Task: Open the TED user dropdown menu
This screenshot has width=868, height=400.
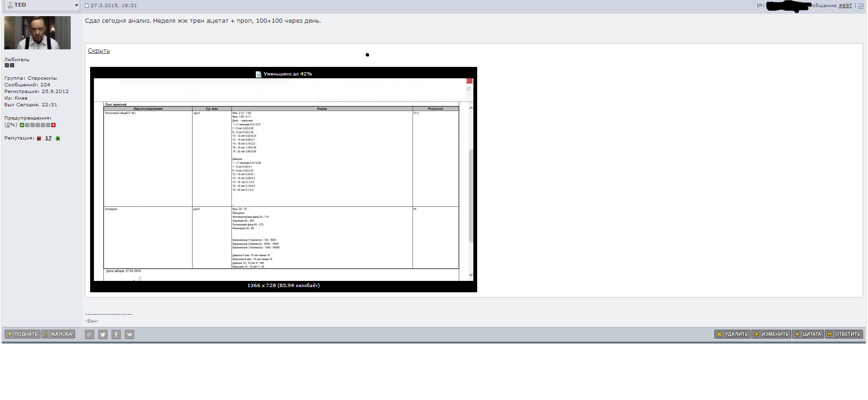Action: pyautogui.click(x=76, y=5)
